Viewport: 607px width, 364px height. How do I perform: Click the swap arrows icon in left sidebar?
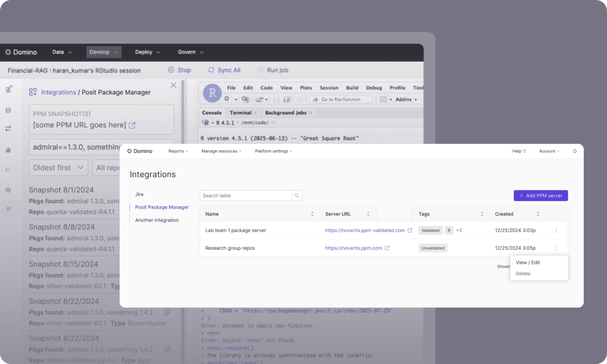[x=8, y=129]
